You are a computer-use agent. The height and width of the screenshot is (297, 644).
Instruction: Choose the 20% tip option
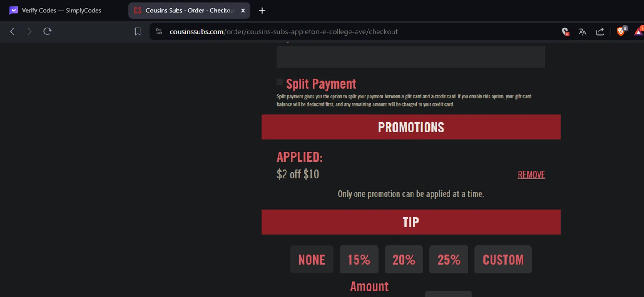coord(404,260)
